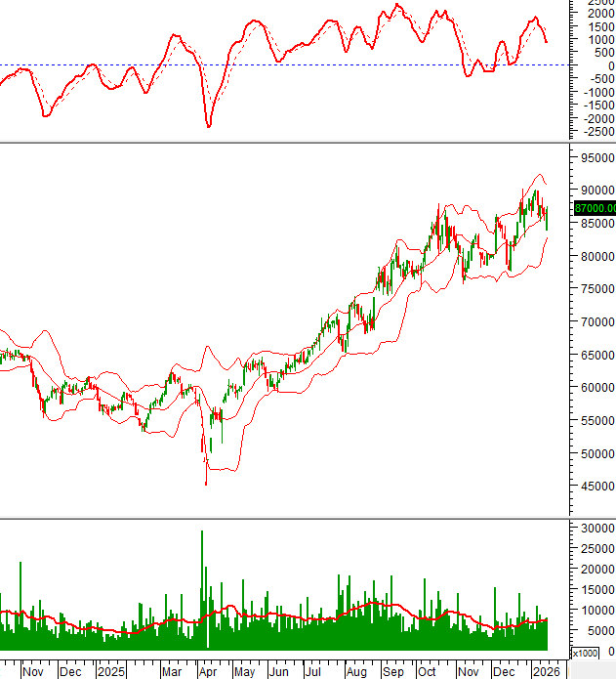Choose the Sep label on the time axis
The image size is (616, 679).
[x=392, y=672]
